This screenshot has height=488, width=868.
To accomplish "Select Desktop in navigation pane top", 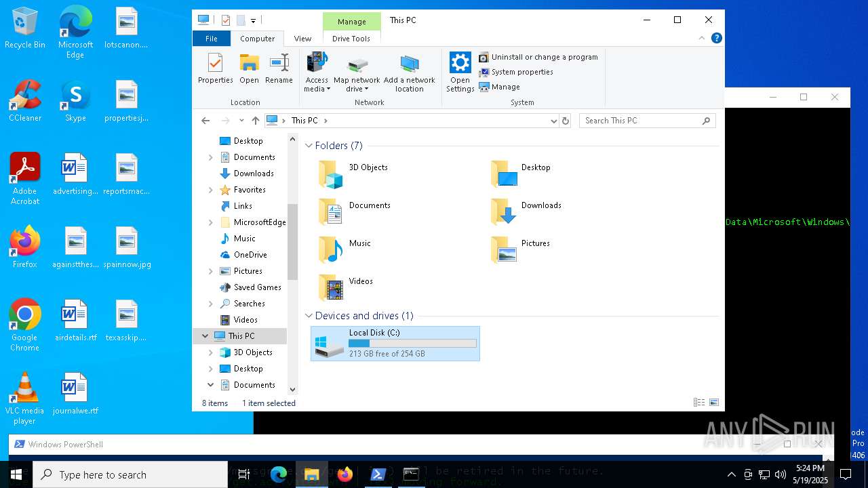I will coord(248,141).
